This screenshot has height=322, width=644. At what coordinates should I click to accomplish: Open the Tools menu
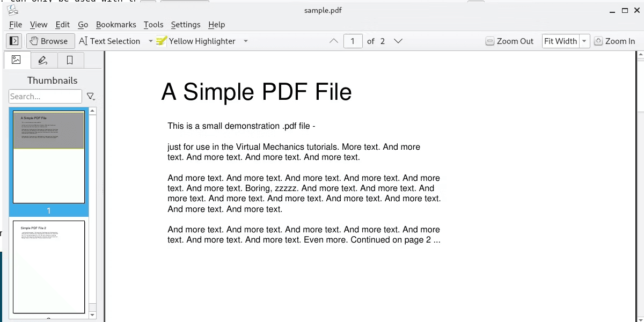pyautogui.click(x=153, y=24)
